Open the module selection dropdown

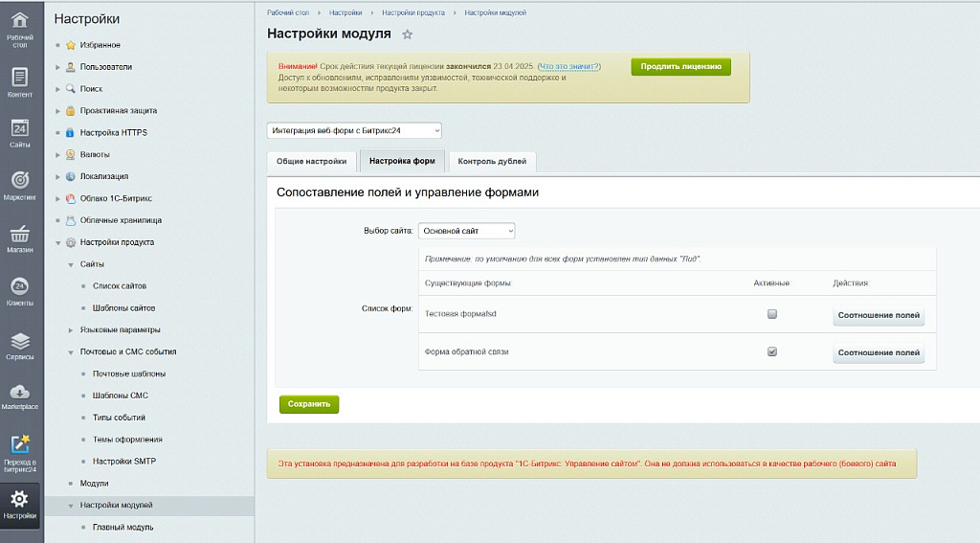click(354, 130)
